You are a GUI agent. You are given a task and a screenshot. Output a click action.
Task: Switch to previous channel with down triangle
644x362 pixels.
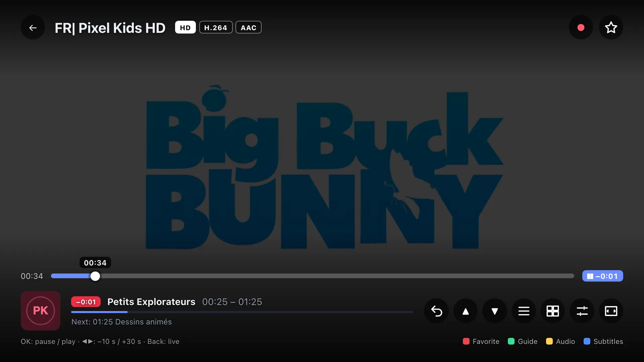(495, 311)
